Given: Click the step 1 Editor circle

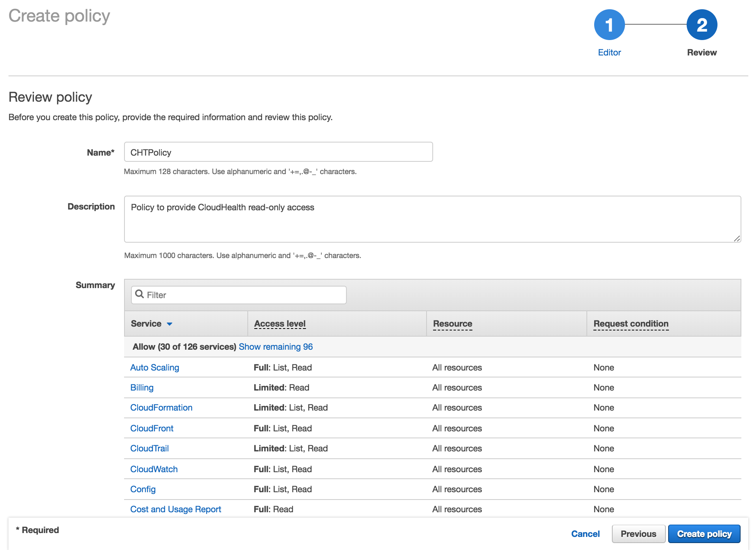Looking at the screenshot, I should pyautogui.click(x=609, y=25).
